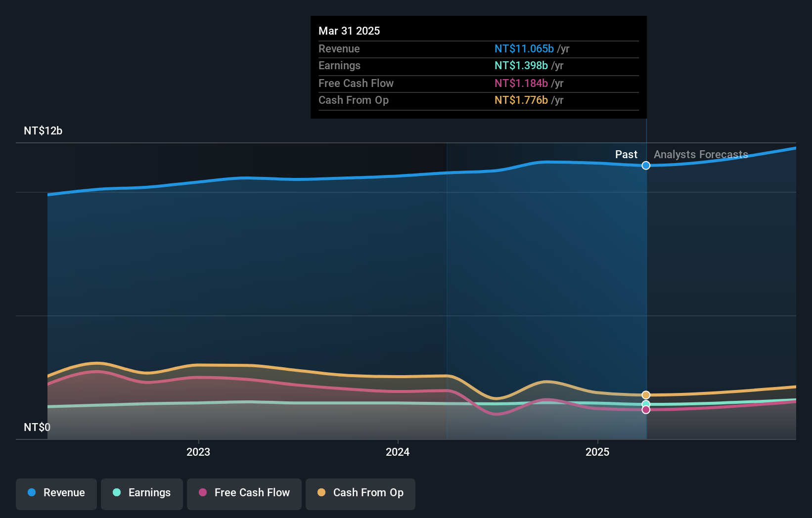Viewport: 812px width, 518px height.
Task: Click the NT$11.065b revenue value
Action: [x=524, y=48]
